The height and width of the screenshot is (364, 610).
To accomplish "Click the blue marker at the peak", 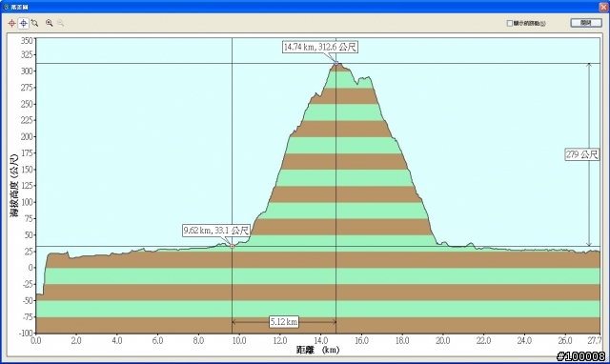I will (x=336, y=63).
